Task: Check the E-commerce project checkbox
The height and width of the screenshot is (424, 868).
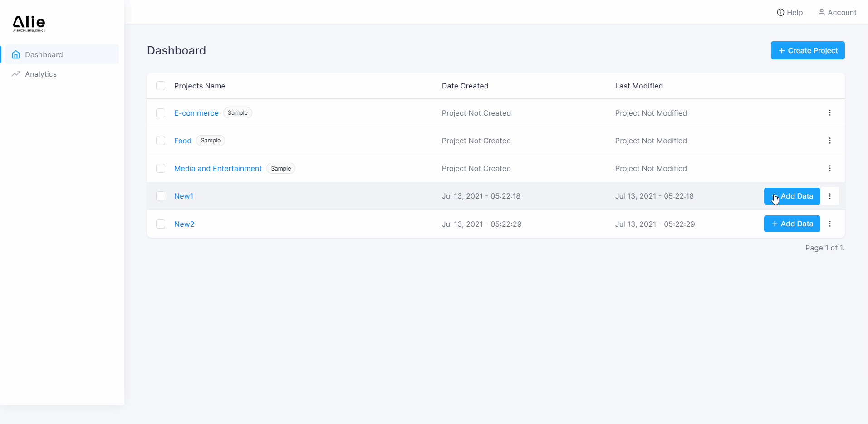Action: tap(161, 113)
